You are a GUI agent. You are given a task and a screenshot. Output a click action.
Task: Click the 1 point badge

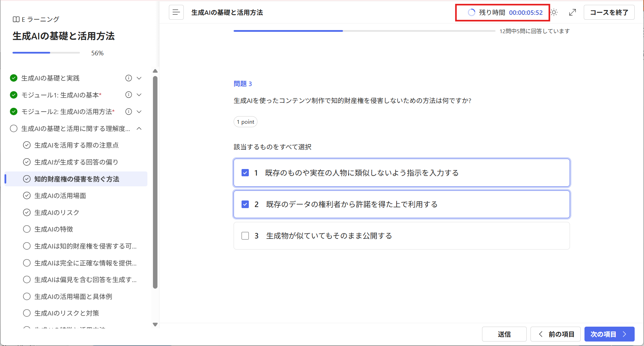point(245,122)
